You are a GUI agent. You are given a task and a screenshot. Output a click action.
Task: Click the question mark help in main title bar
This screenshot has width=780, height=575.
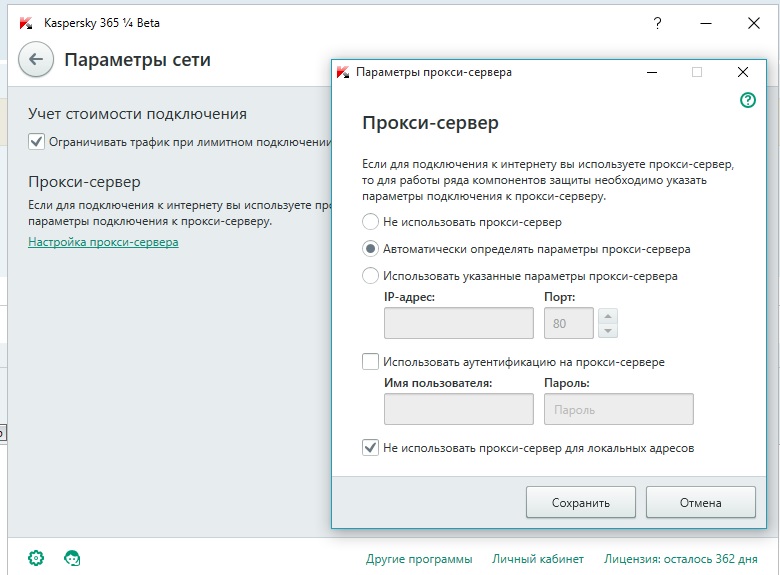pos(657,23)
